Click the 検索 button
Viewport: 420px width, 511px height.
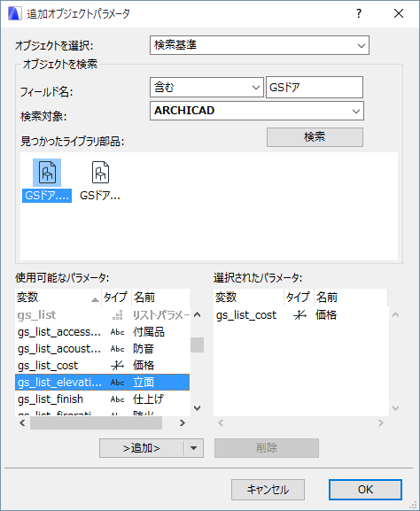point(315,137)
